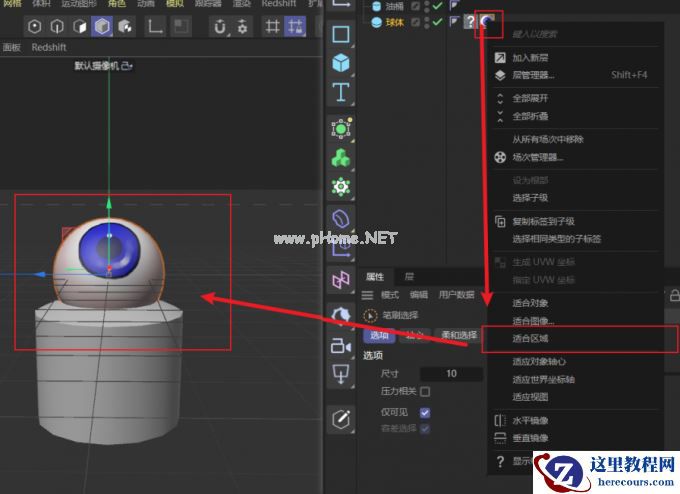
Task: Click the material texture tag on 球体
Action: pyautogui.click(x=487, y=21)
